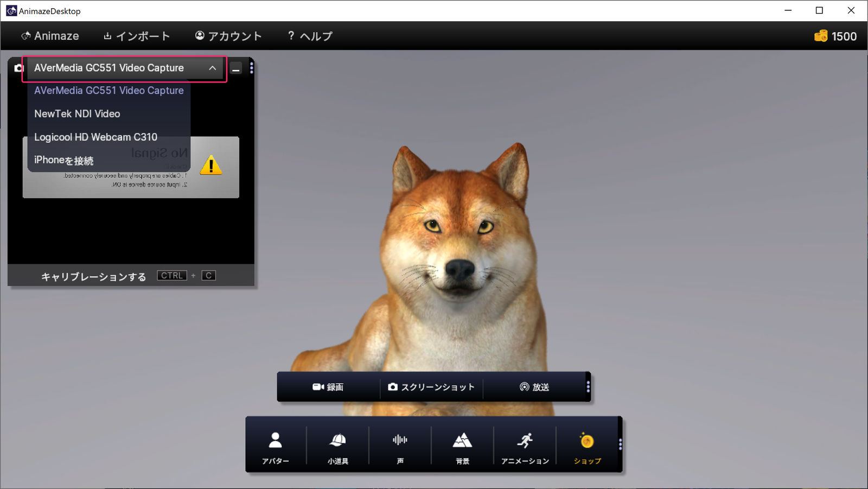Viewport: 868px width, 489px height.
Task: Open the アカウント menu
Action: pyautogui.click(x=228, y=36)
